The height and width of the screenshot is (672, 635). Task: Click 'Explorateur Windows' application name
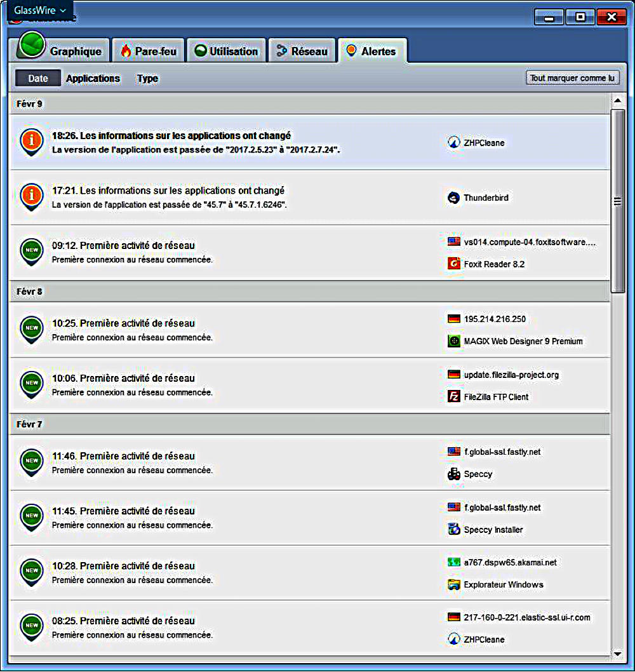pyautogui.click(x=504, y=584)
